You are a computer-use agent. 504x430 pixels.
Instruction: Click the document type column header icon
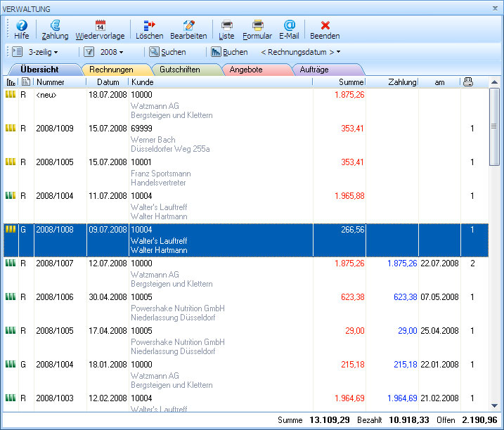tap(26, 82)
